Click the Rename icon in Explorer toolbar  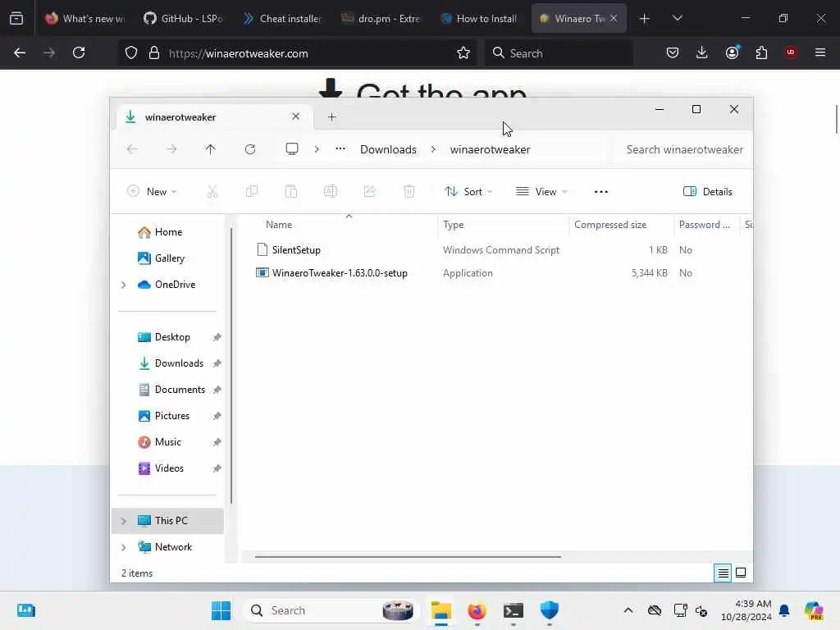(331, 192)
